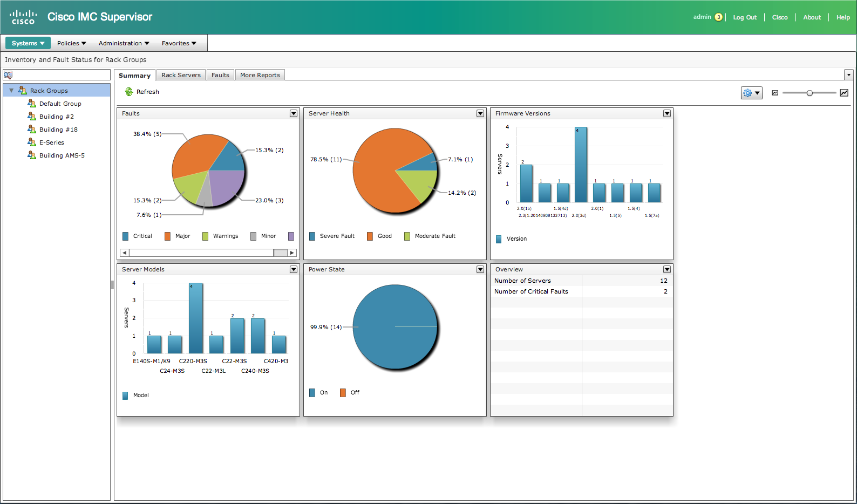Open the Systems menu
The image size is (857, 504).
click(x=28, y=43)
